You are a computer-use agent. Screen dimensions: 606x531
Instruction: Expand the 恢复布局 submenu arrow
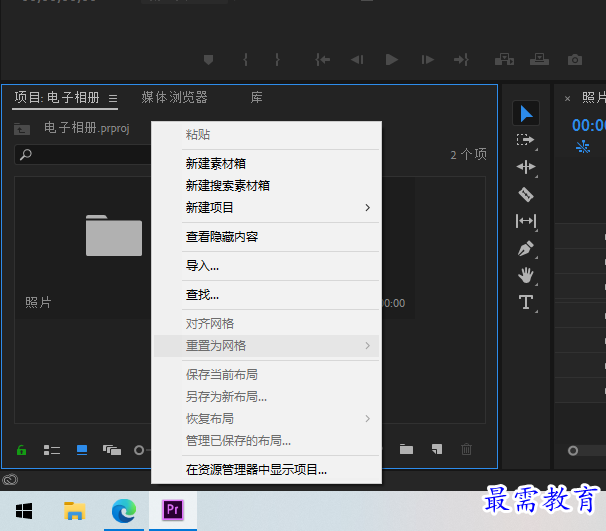point(368,419)
